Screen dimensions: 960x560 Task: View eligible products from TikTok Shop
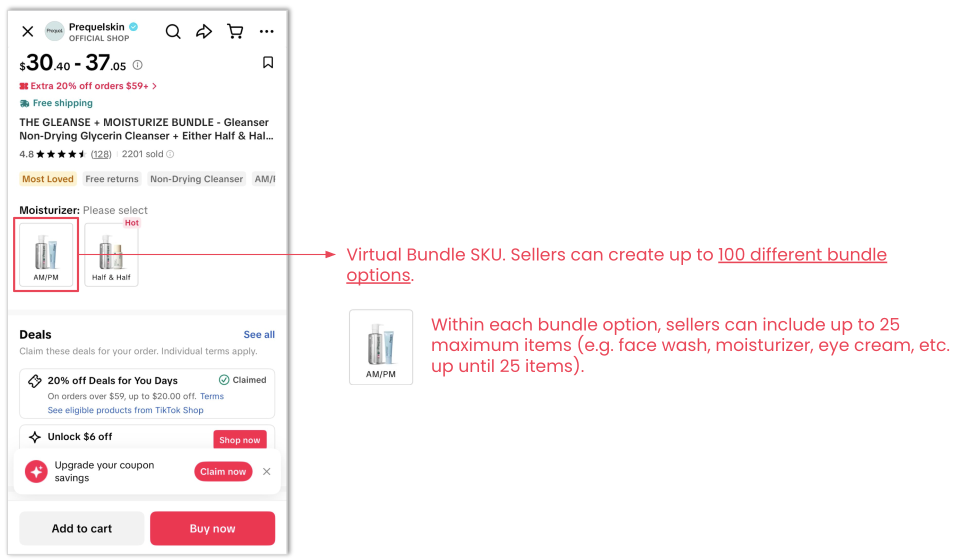tap(125, 410)
